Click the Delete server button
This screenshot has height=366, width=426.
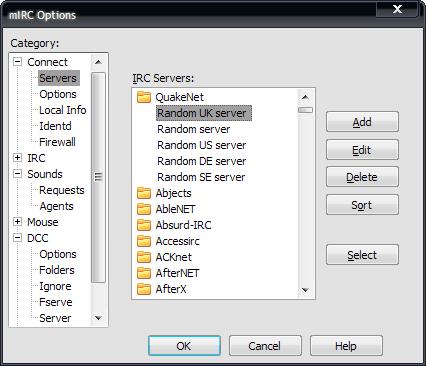362,177
